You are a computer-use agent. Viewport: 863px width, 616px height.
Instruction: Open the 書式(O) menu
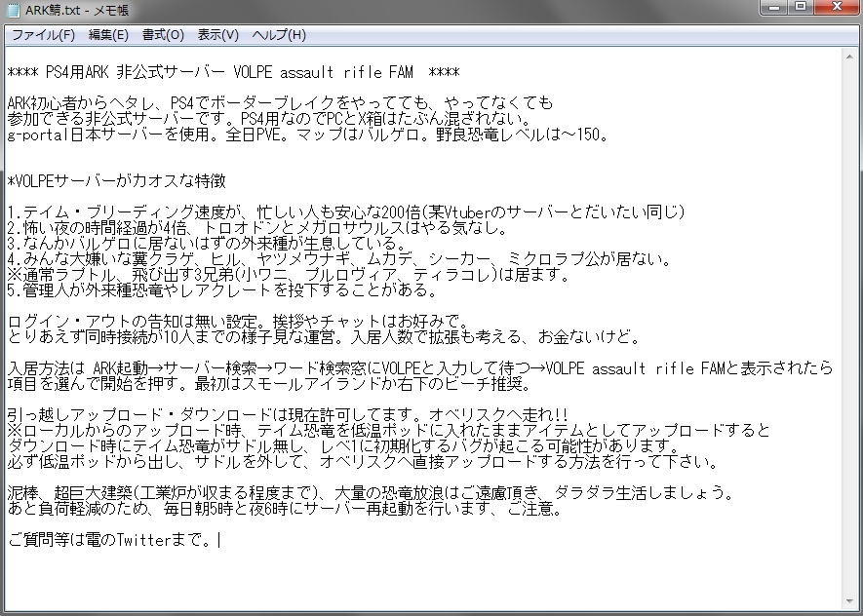coord(163,35)
